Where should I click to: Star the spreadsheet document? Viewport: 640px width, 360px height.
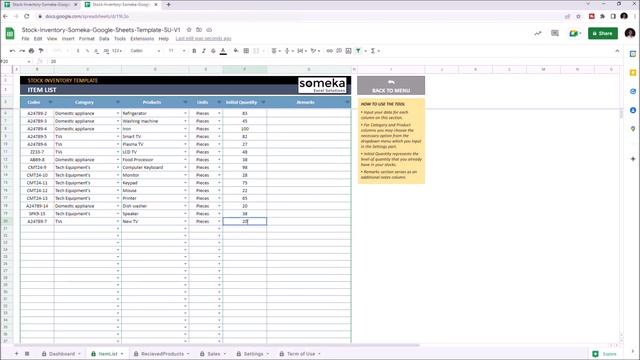click(189, 30)
